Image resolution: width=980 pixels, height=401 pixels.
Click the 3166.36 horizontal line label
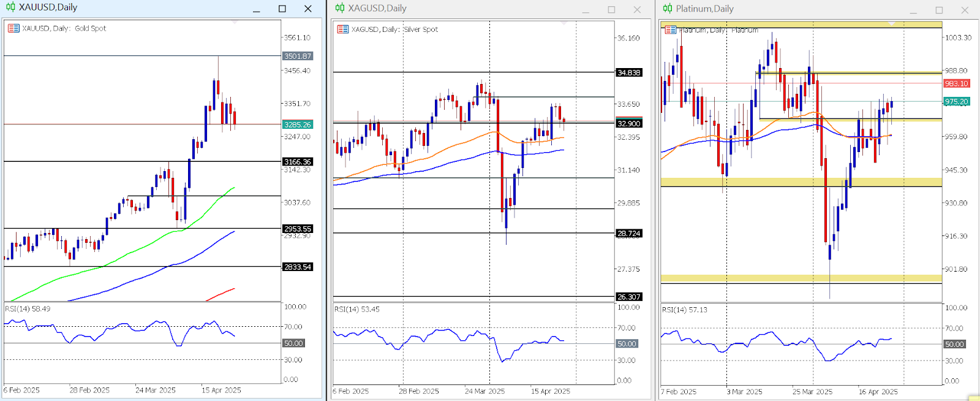tap(298, 162)
